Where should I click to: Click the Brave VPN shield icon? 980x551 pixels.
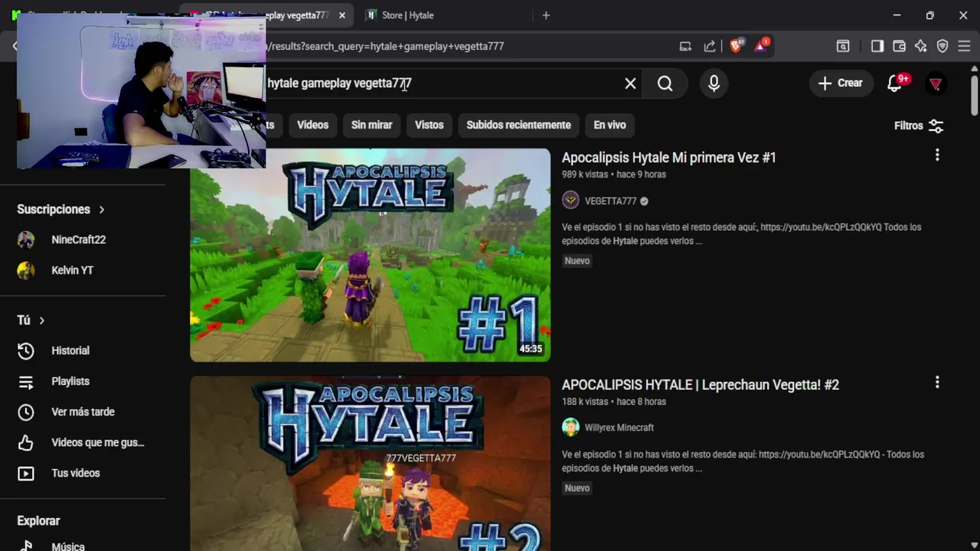(x=942, y=46)
